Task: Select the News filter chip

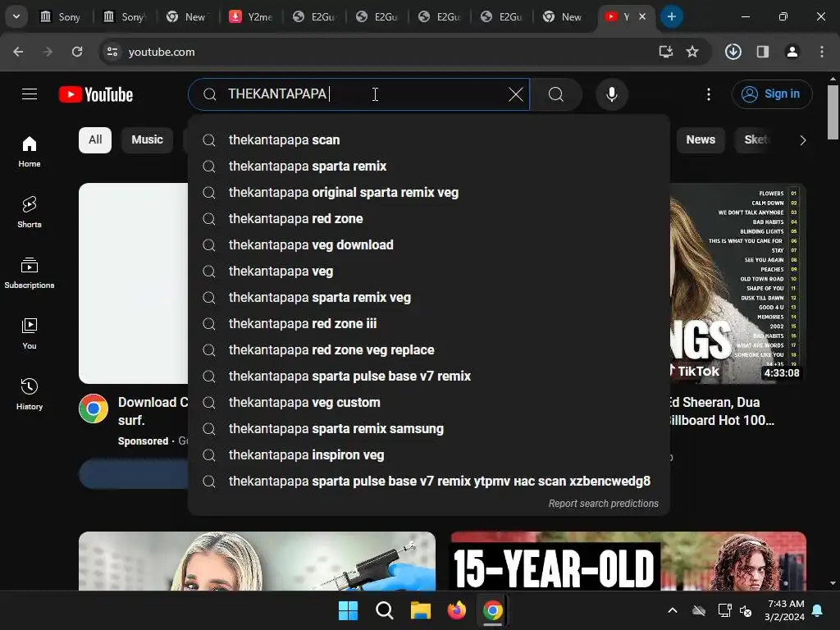Action: click(x=701, y=139)
